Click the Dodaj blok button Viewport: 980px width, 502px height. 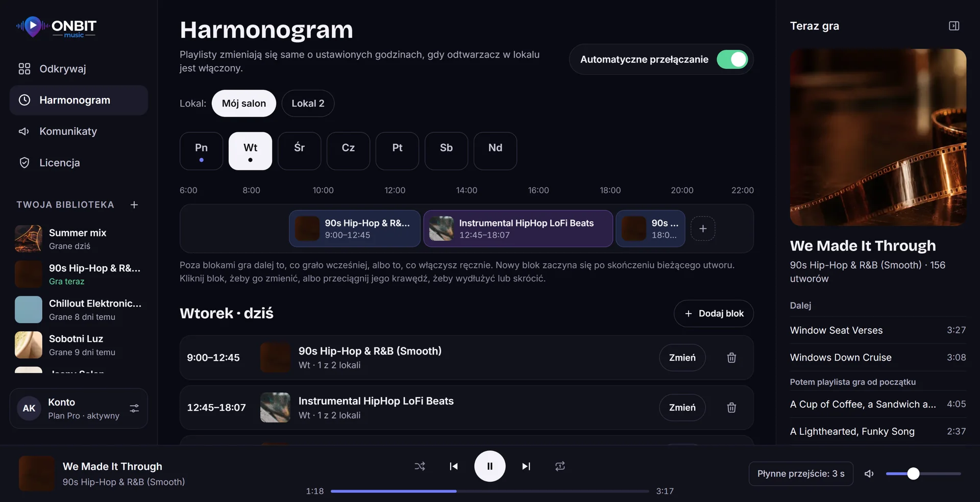[x=714, y=313]
